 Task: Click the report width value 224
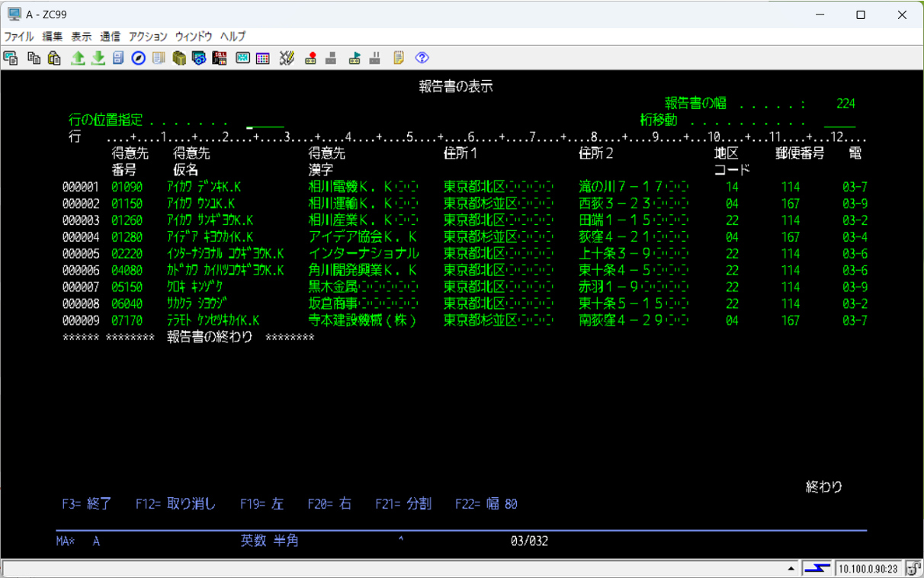(x=845, y=104)
